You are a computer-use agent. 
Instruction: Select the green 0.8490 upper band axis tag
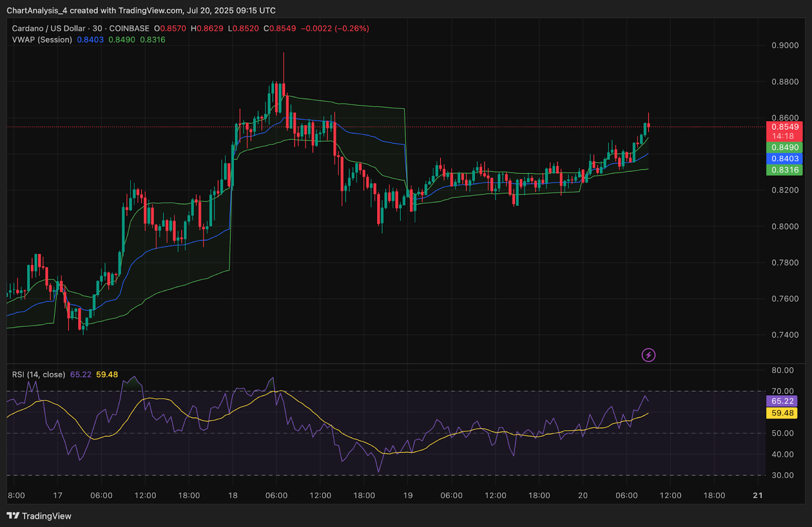(784, 148)
